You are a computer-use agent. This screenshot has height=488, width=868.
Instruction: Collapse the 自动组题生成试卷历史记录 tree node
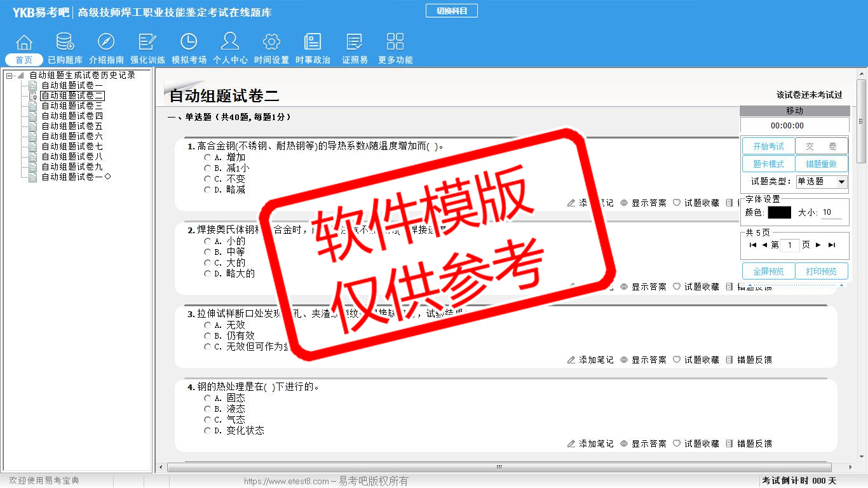10,76
